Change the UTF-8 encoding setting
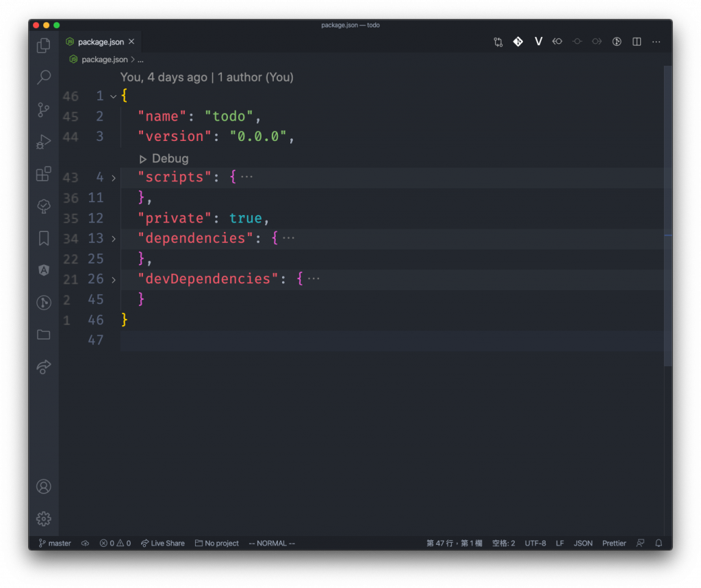Image resolution: width=701 pixels, height=588 pixels. [535, 544]
